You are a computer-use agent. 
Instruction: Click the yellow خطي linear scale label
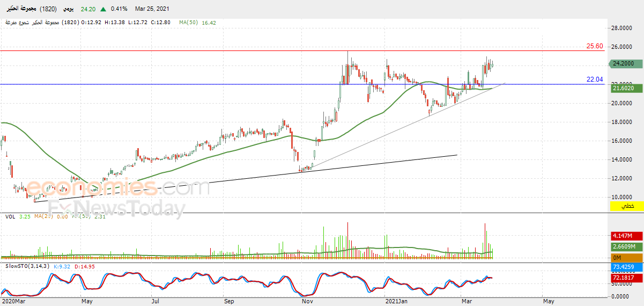tap(626, 206)
